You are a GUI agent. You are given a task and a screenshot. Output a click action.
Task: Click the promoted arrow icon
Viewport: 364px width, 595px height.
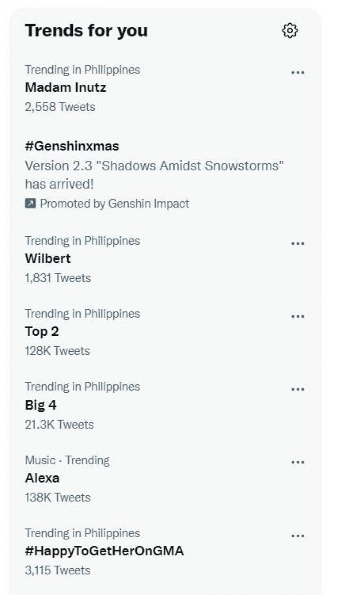pyautogui.click(x=30, y=204)
